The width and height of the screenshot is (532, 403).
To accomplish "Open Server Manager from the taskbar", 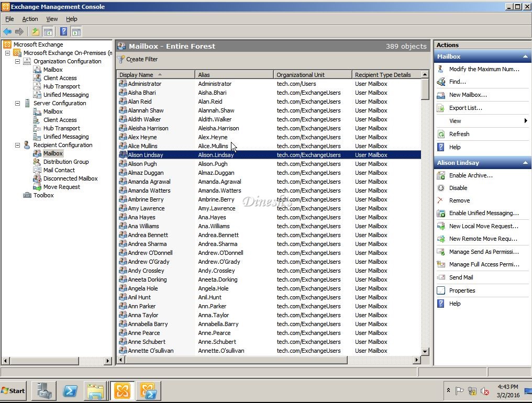I will click(x=44, y=391).
